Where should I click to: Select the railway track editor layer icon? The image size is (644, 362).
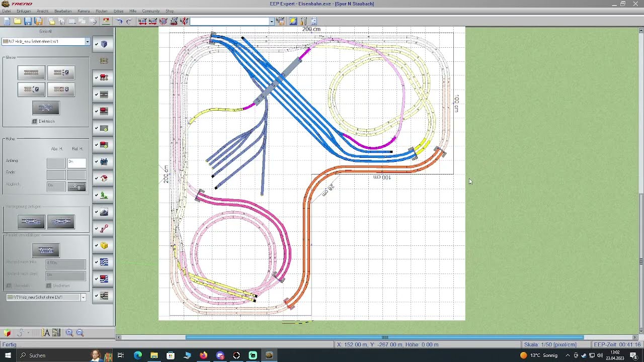coord(104,61)
